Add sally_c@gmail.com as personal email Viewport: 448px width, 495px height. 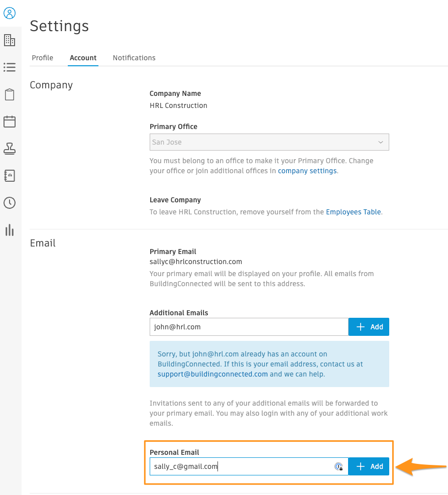click(369, 466)
